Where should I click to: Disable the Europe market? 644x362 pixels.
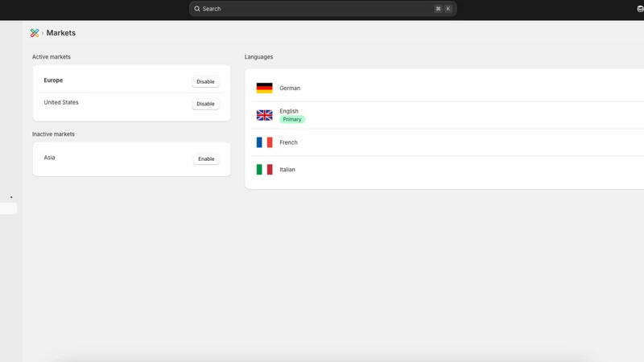(205, 82)
